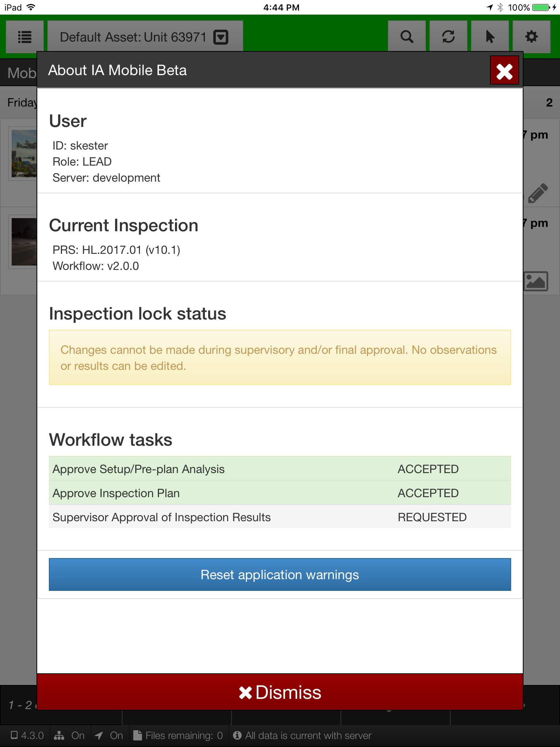560x747 pixels.
Task: Open the settings gear icon
Action: (x=531, y=37)
